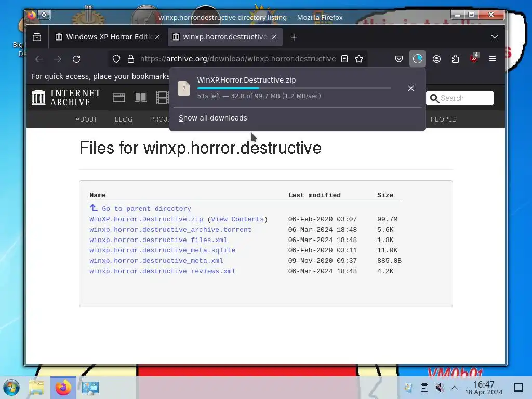Open the Firefox View tab list icon
The height and width of the screenshot is (399, 532).
coord(37,37)
